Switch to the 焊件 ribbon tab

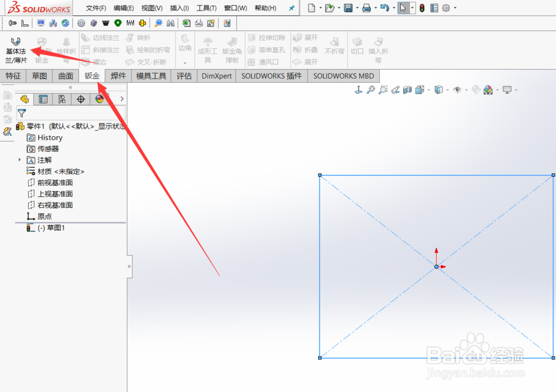click(117, 76)
